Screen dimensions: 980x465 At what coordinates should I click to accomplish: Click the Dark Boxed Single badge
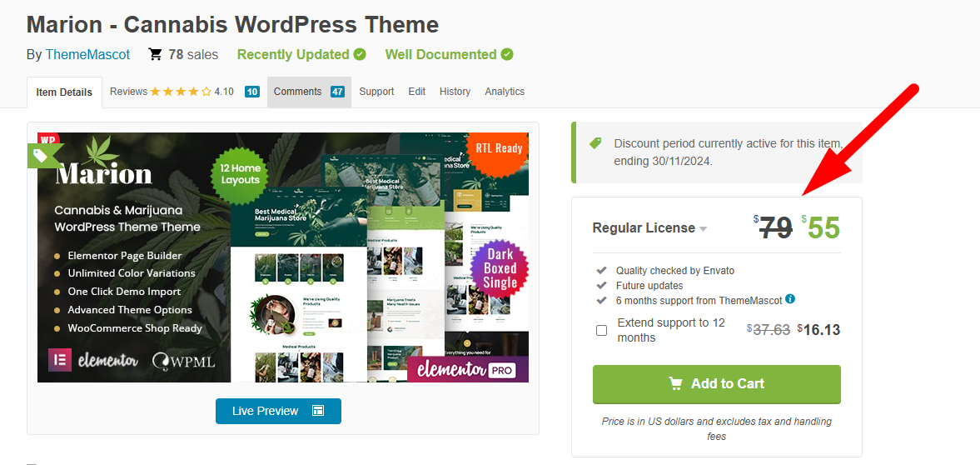tap(500, 267)
